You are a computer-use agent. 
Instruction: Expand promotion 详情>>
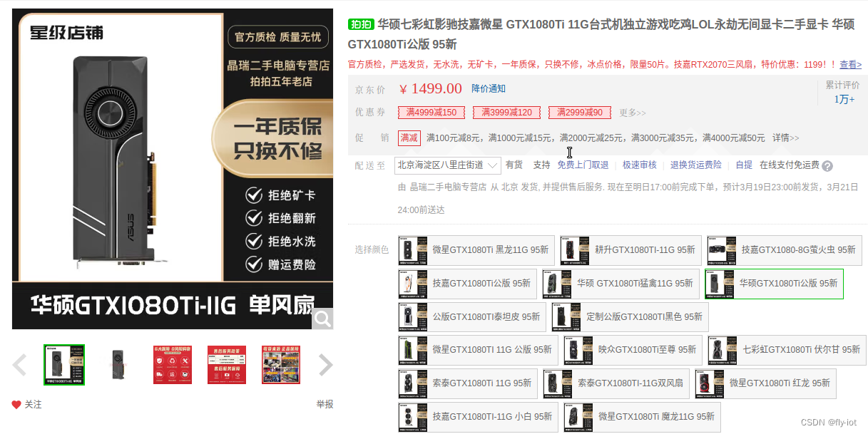[785, 138]
